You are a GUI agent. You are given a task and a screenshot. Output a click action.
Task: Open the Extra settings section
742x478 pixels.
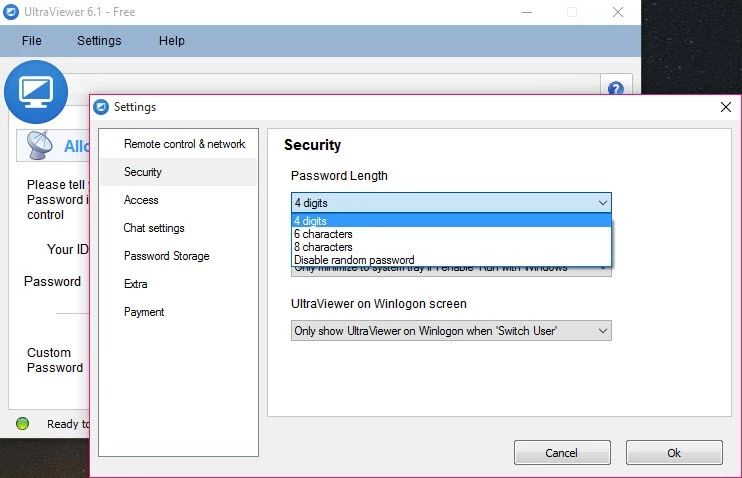tap(135, 284)
